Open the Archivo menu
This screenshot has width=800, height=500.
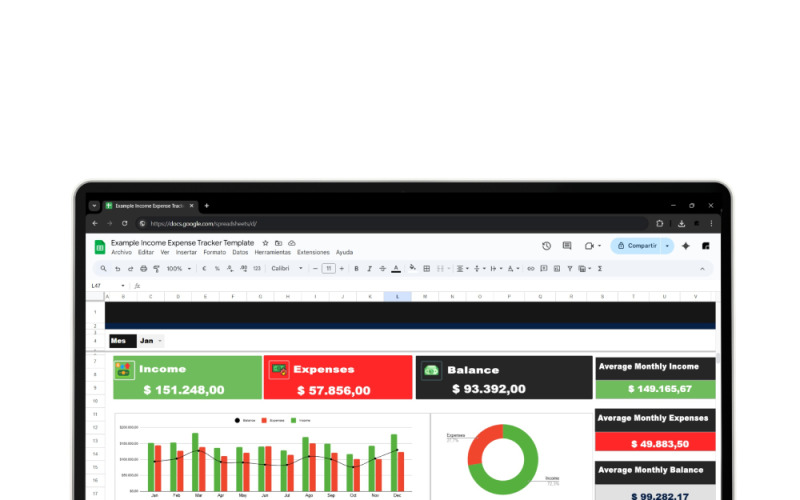(121, 253)
